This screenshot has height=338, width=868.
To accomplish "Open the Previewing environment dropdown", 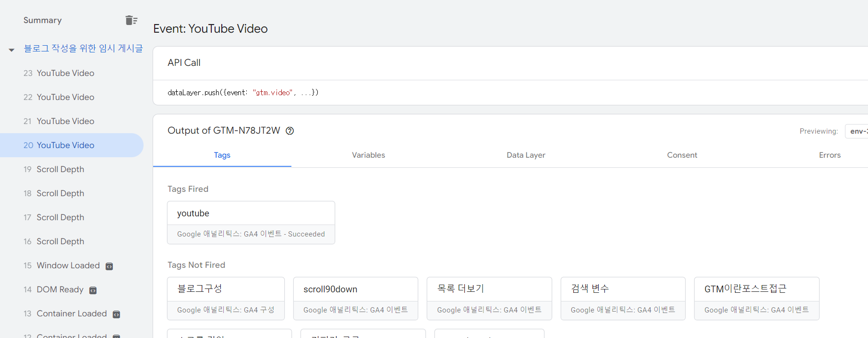I will [x=857, y=131].
